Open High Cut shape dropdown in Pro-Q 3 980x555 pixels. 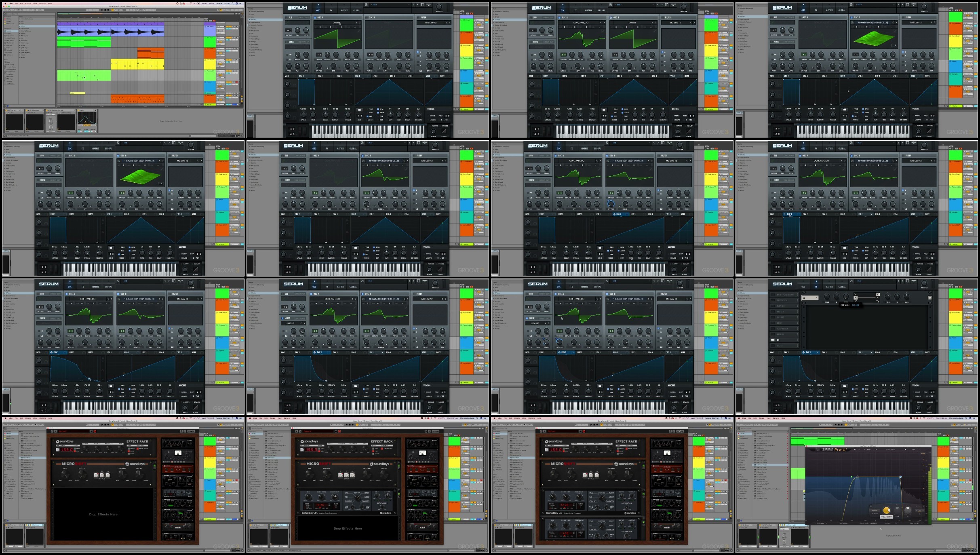pyautogui.click(x=875, y=511)
